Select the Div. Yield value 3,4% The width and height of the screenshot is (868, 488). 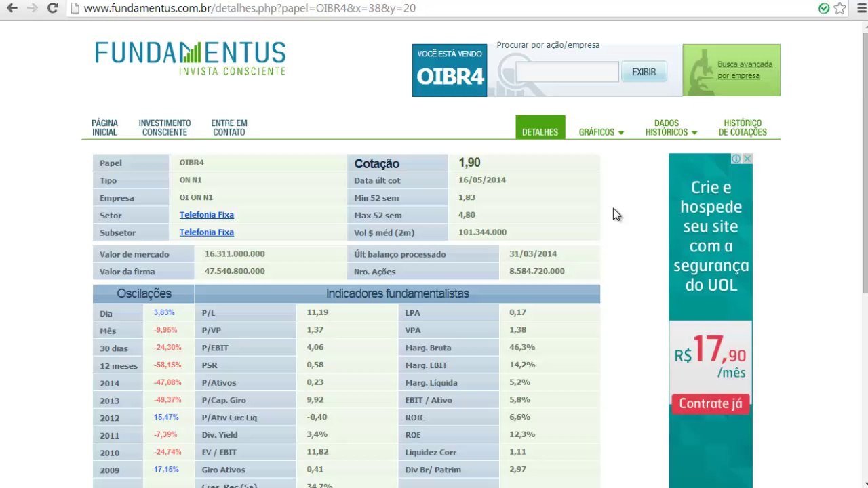pyautogui.click(x=317, y=434)
